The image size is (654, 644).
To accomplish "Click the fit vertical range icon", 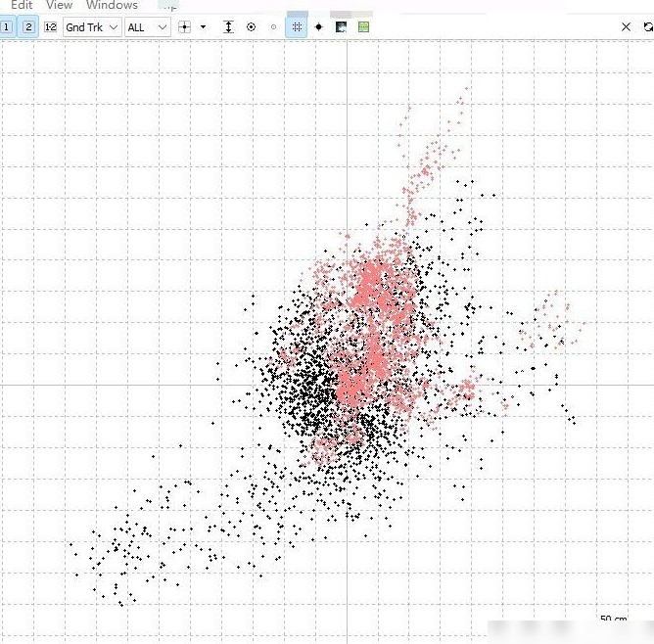I will (x=228, y=27).
